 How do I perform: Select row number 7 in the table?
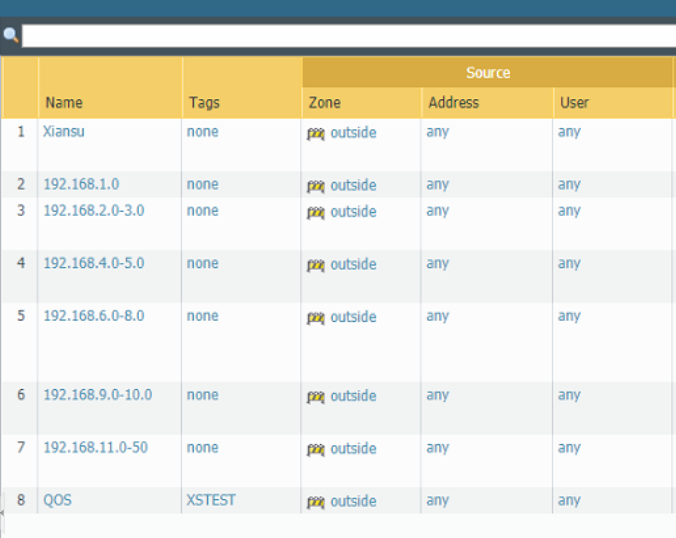click(x=20, y=448)
